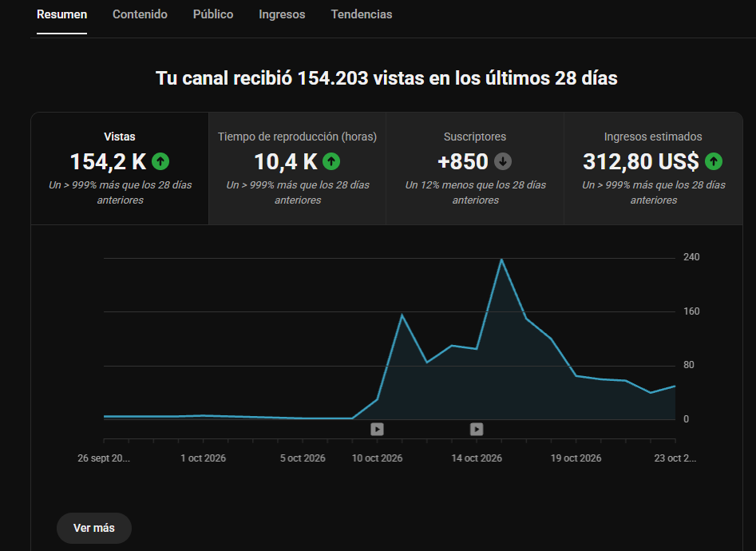Click the 80 value on the chart axis
The width and height of the screenshot is (756, 551).
(x=688, y=365)
